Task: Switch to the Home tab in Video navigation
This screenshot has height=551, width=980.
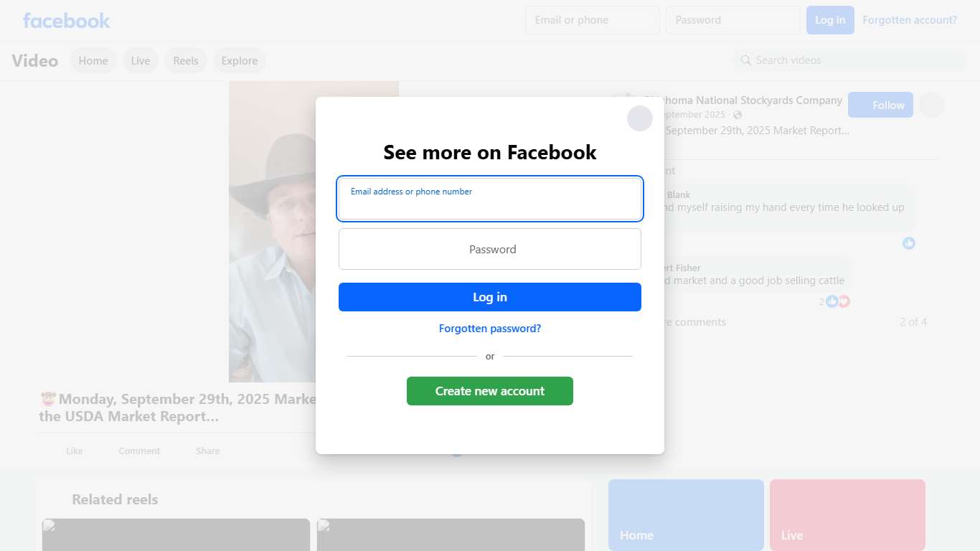Action: point(93,60)
